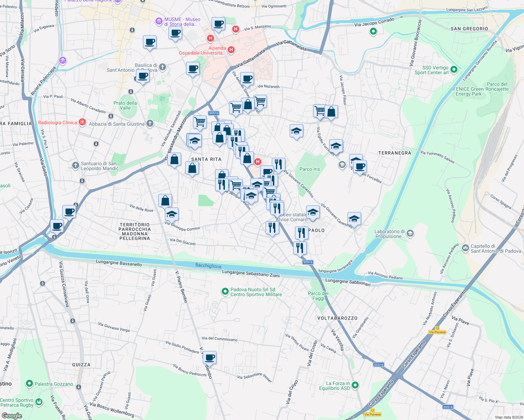Select the Via Piovese 12 road shield near Via Piave
This screenshot has height=420, width=524.
point(437,330)
